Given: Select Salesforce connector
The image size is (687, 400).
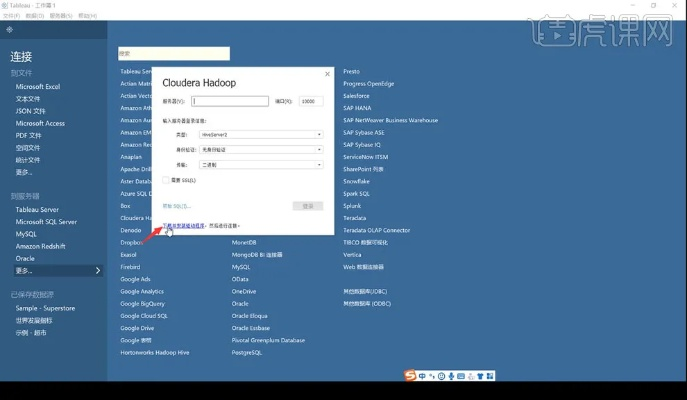Looking at the screenshot, I should coord(356,96).
